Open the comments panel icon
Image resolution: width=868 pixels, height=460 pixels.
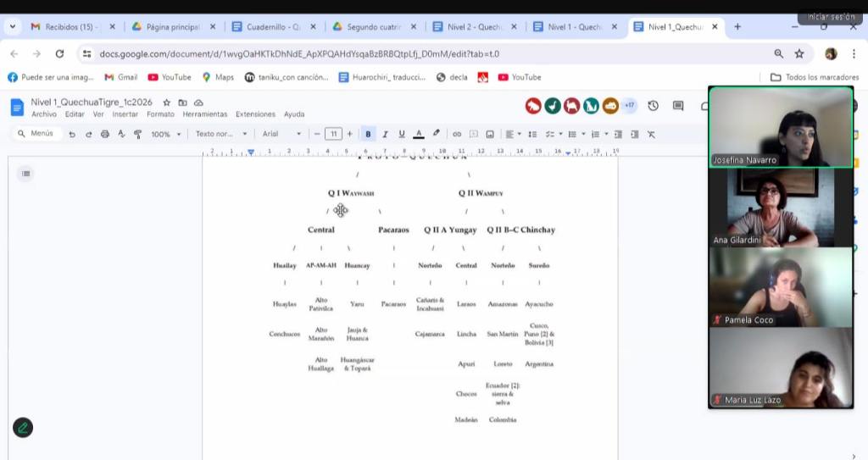[678, 106]
